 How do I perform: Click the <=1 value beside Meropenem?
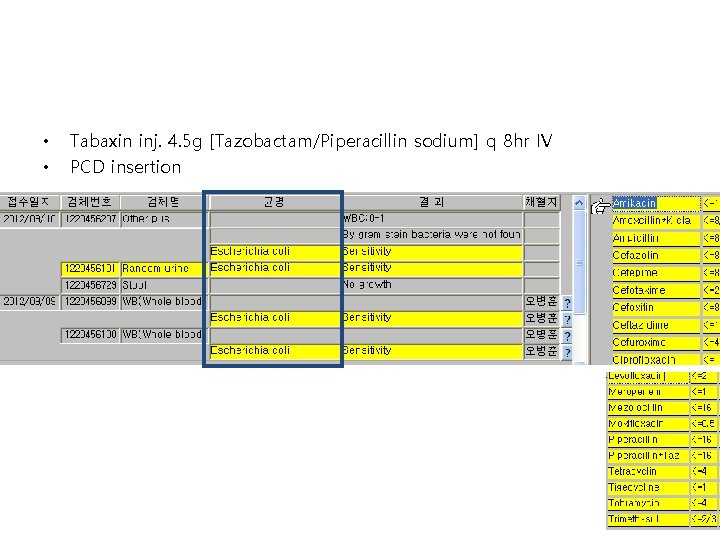pyautogui.click(x=704, y=392)
